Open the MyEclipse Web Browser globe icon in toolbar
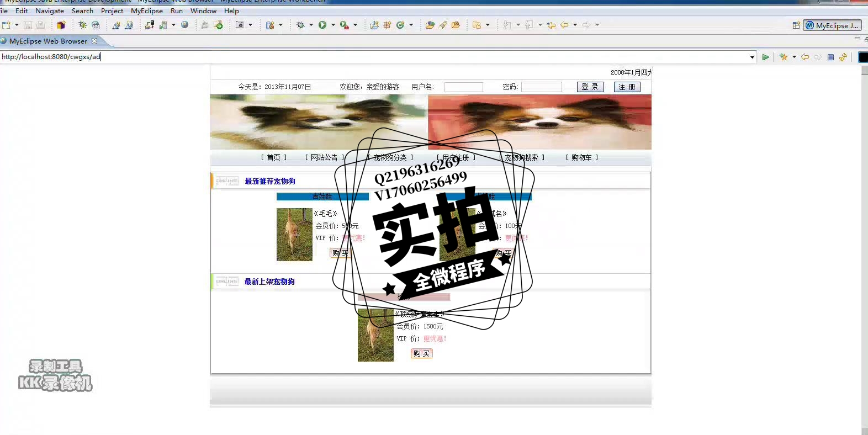 click(184, 25)
